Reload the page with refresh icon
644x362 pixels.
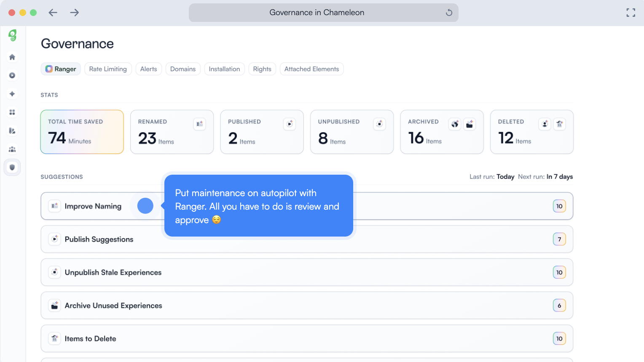coord(449,13)
